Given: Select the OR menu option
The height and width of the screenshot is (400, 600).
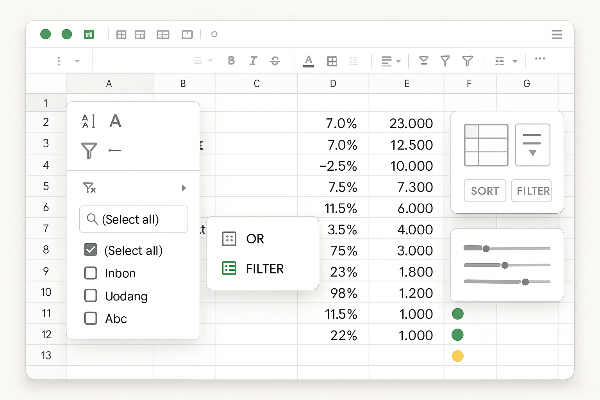Looking at the screenshot, I should click(x=255, y=238).
